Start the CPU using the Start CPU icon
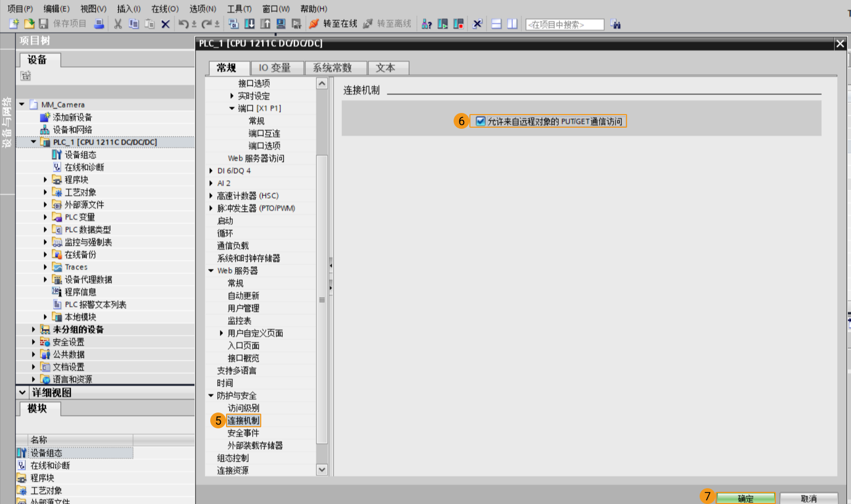This screenshot has width=851, height=504. pos(443,24)
